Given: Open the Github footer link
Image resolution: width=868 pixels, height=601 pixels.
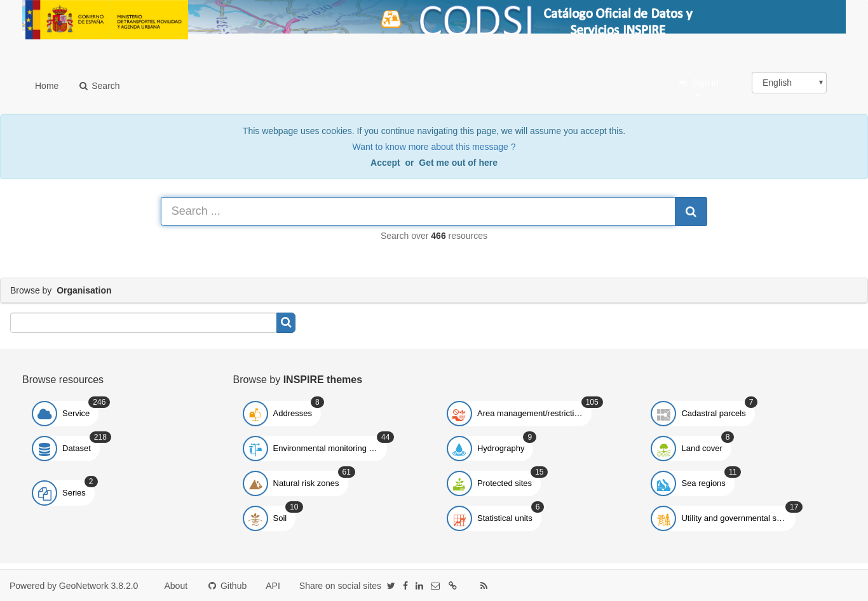Looking at the screenshot, I should point(227,586).
